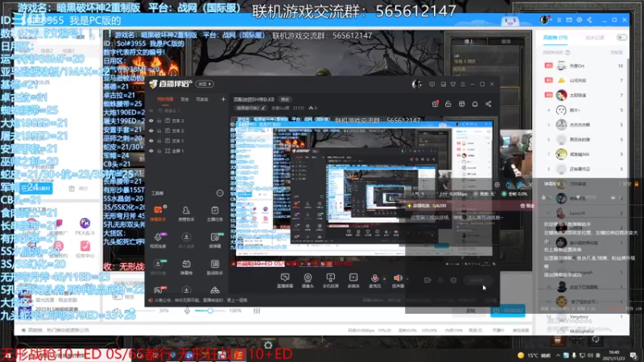
Task: Click the orange lock on 弹幕助手 overlay
Action: (637, 184)
